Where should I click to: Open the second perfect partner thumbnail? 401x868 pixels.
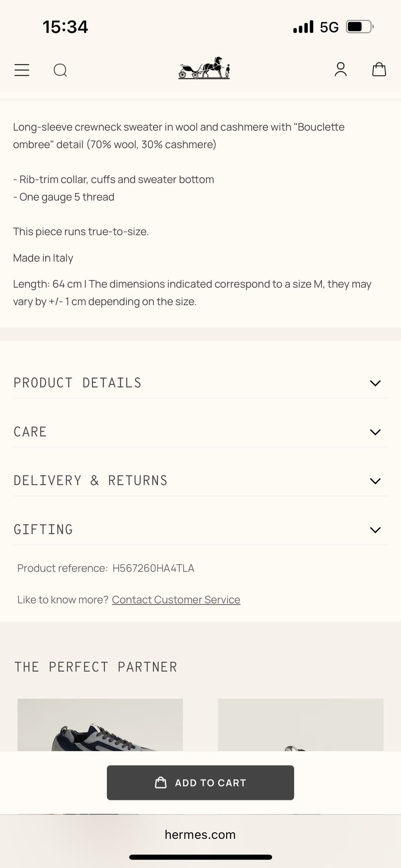tap(301, 725)
